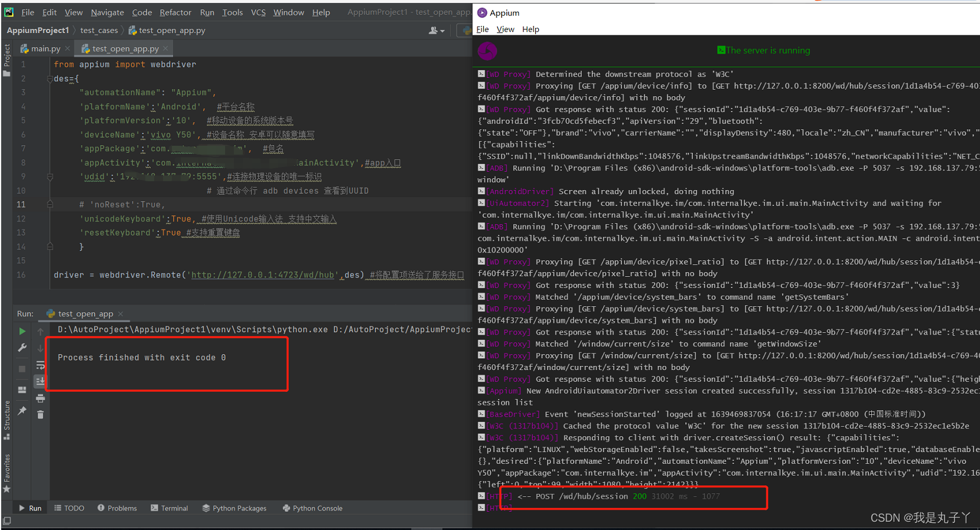Image resolution: width=980 pixels, height=530 pixels.
Task: Click the up arrow in Run console toolbar
Action: (40, 331)
